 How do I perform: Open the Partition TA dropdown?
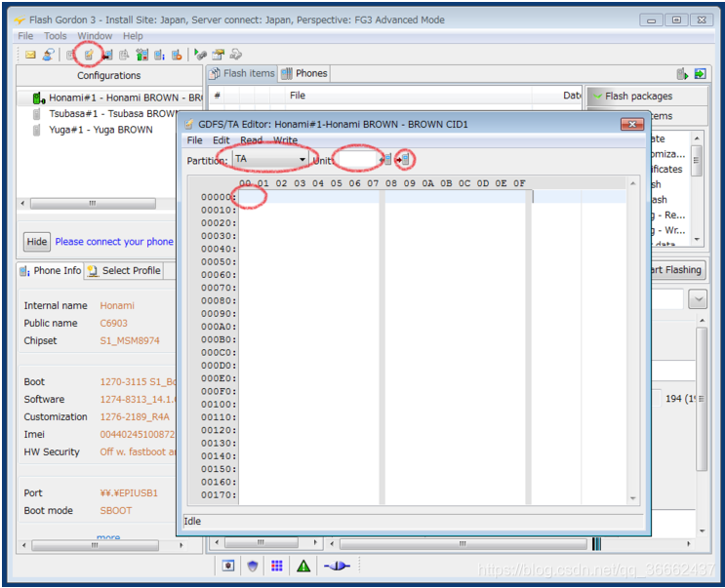tap(270, 159)
